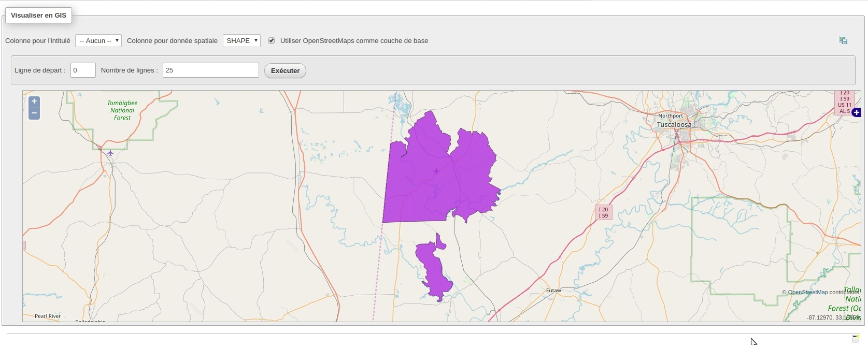Open the spatial column dropdown SHAPE

241,40
